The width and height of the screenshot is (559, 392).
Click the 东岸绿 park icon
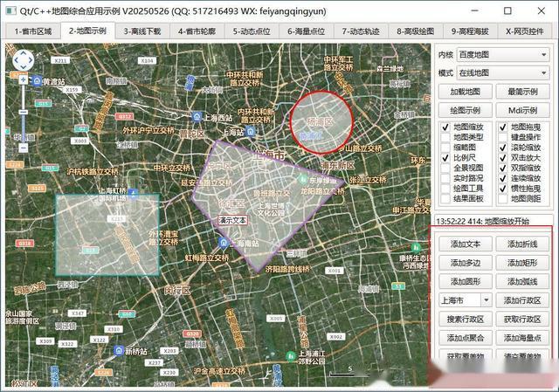(303, 180)
